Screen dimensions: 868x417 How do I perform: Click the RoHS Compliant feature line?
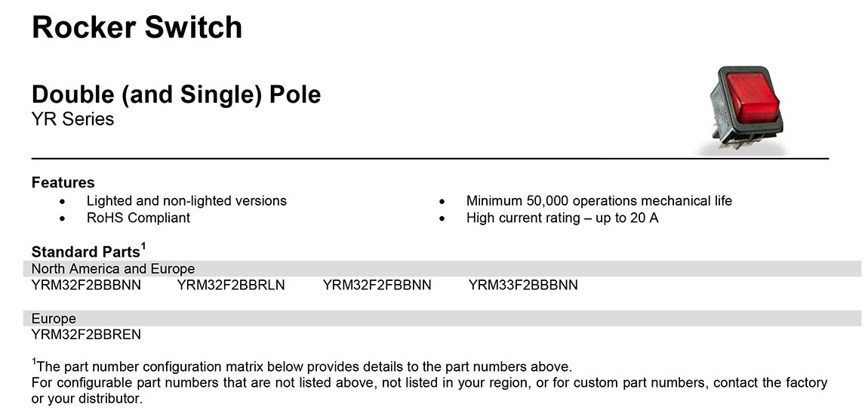click(138, 218)
